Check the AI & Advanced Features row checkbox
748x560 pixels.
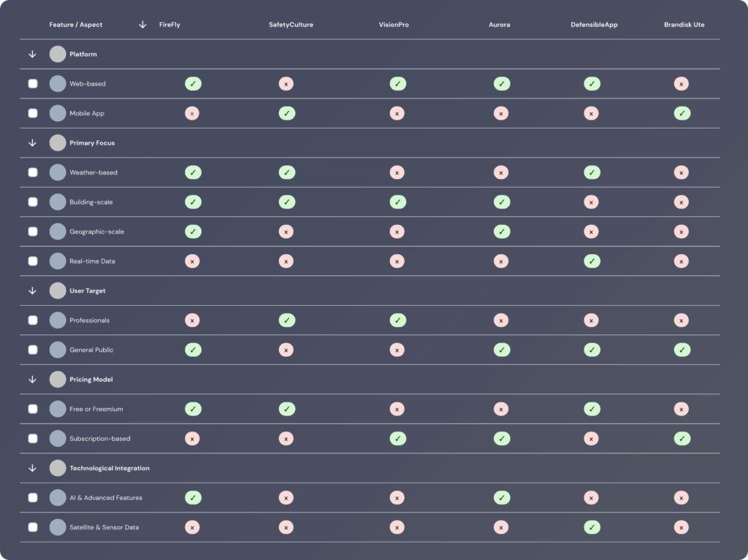[33, 498]
